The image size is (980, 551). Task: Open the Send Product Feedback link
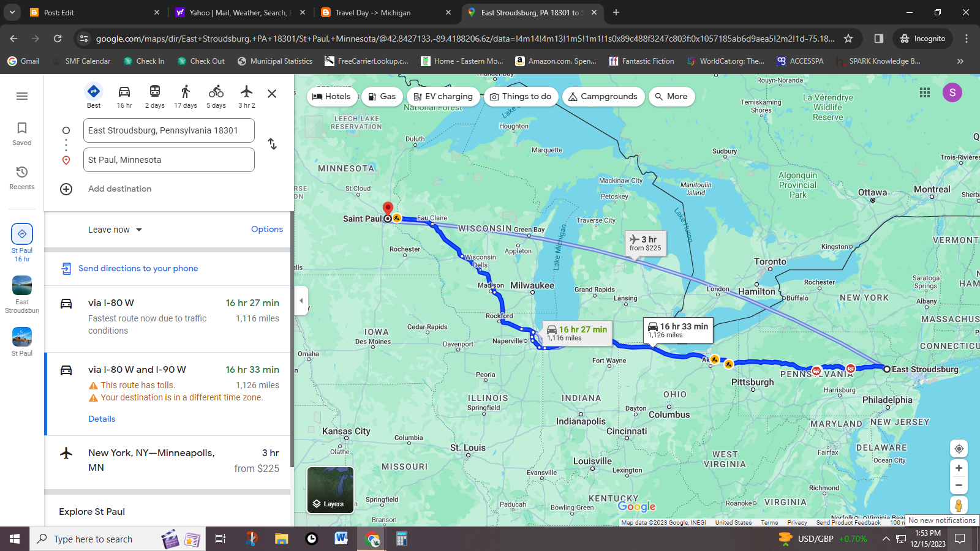tap(848, 523)
